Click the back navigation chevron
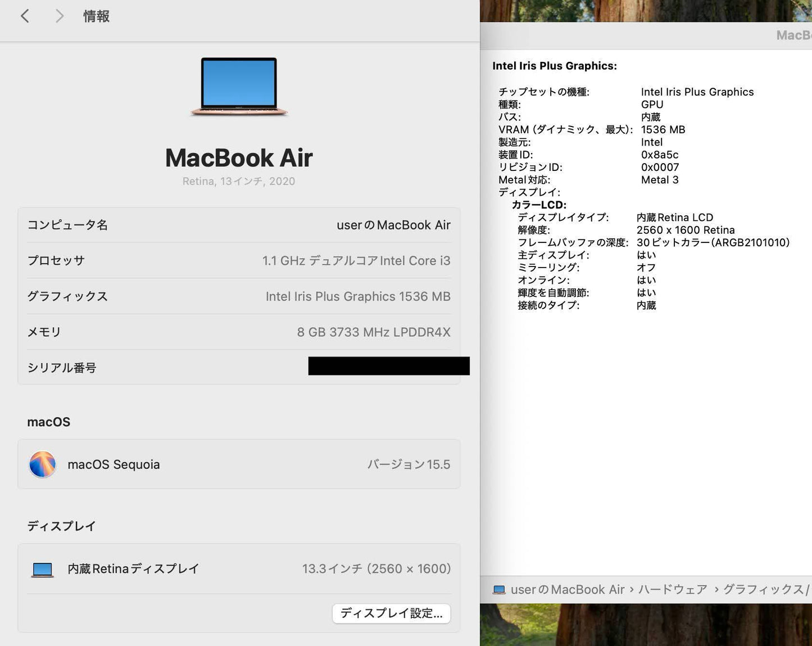 tap(25, 16)
